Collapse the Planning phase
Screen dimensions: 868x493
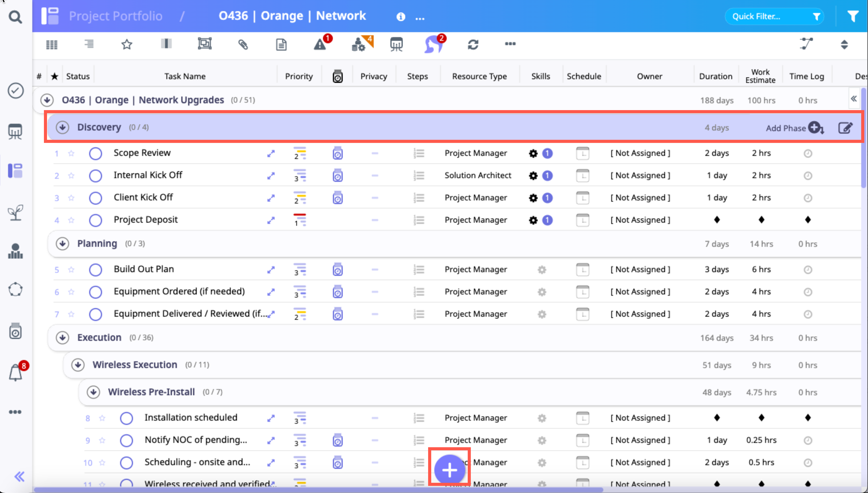pos(62,244)
